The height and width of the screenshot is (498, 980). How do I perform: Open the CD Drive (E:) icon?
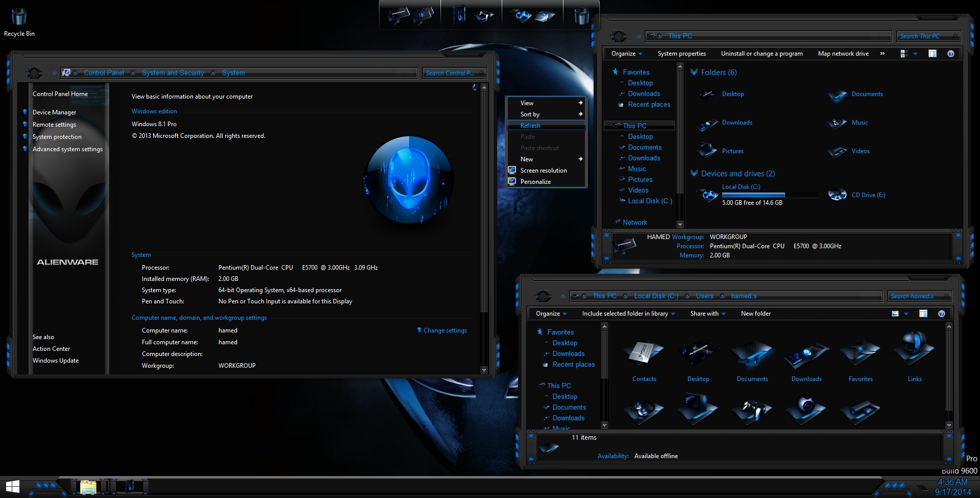click(x=838, y=195)
